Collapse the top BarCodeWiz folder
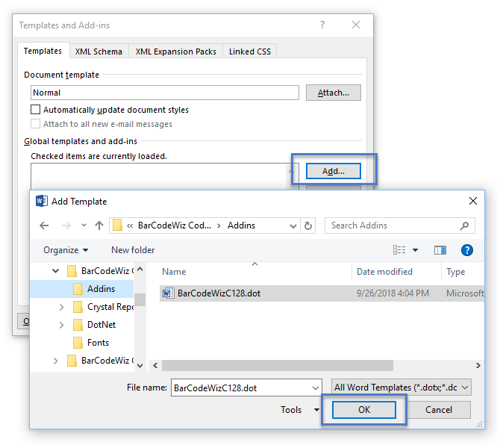This screenshot has height=448, width=500. (x=55, y=271)
